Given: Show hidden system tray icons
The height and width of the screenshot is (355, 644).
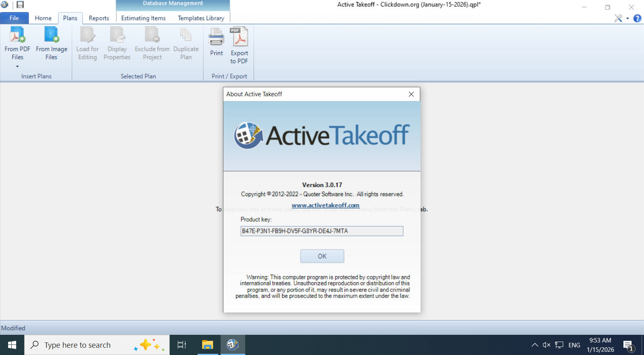Looking at the screenshot, I should coord(535,345).
